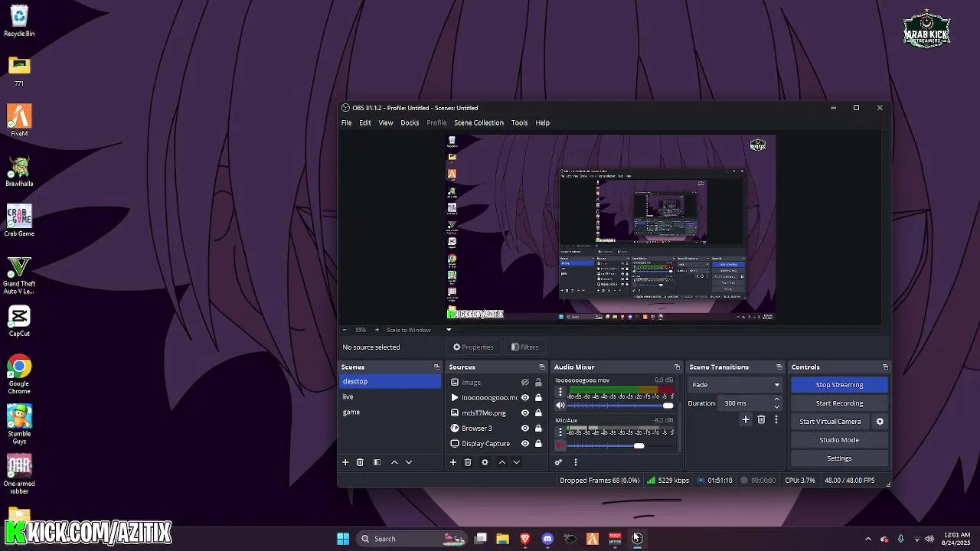Move source down arrow in Sources panel
This screenshot has width=980, height=551.
(x=517, y=462)
